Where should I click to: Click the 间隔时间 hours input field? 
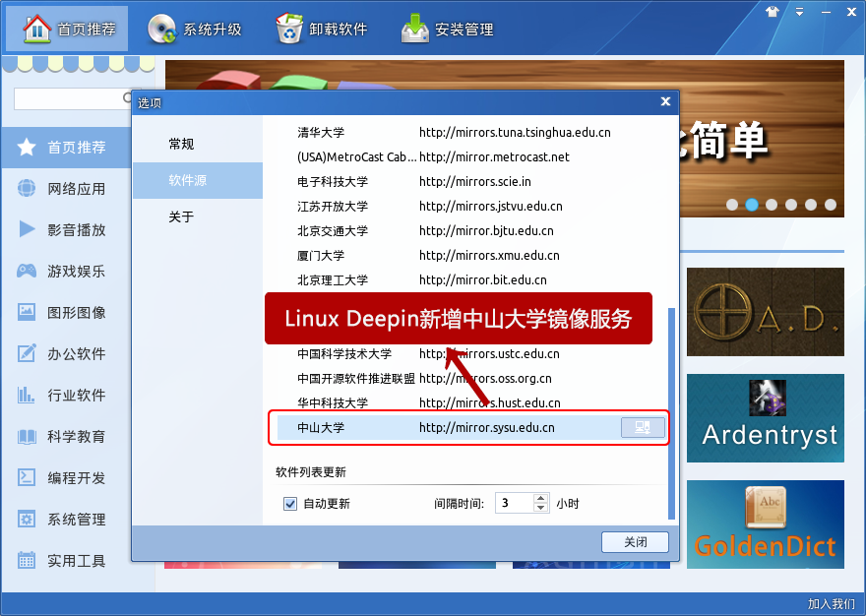514,503
